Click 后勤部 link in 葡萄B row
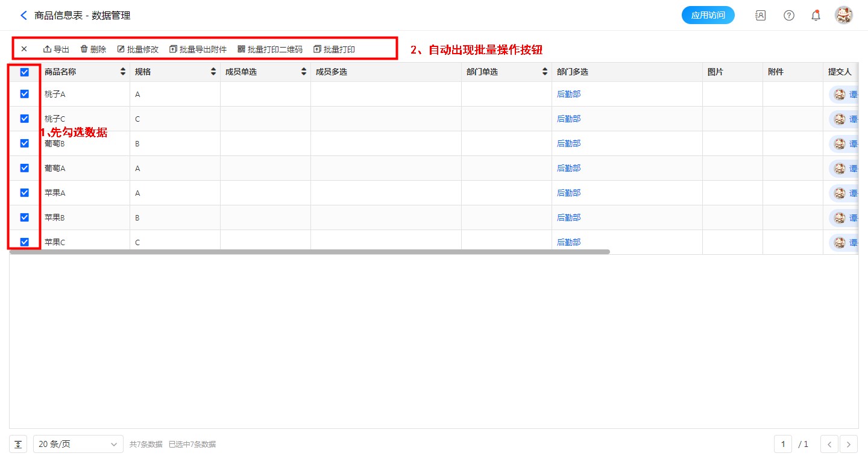Screen dimensions: 868x456 pos(568,143)
